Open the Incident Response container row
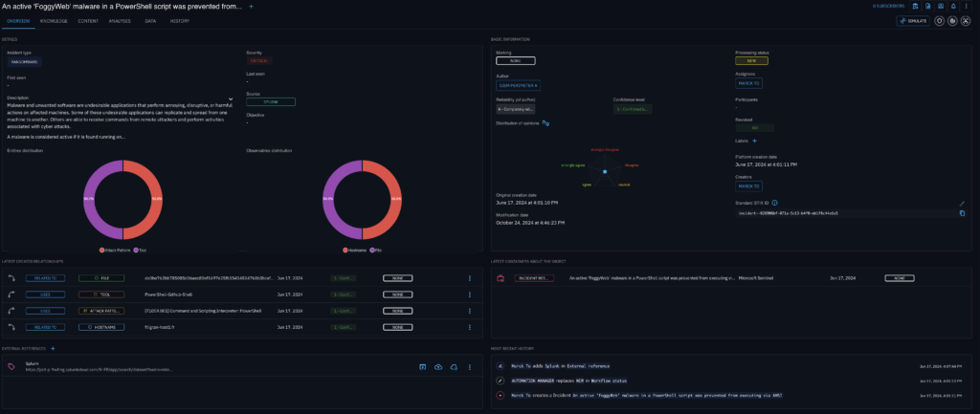Image resolution: width=980 pixels, height=414 pixels. (x=731, y=278)
